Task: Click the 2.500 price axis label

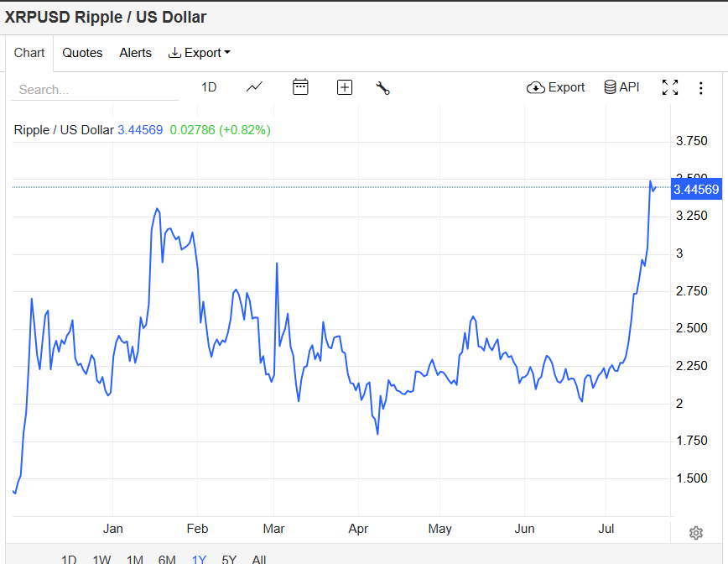Action: (691, 328)
